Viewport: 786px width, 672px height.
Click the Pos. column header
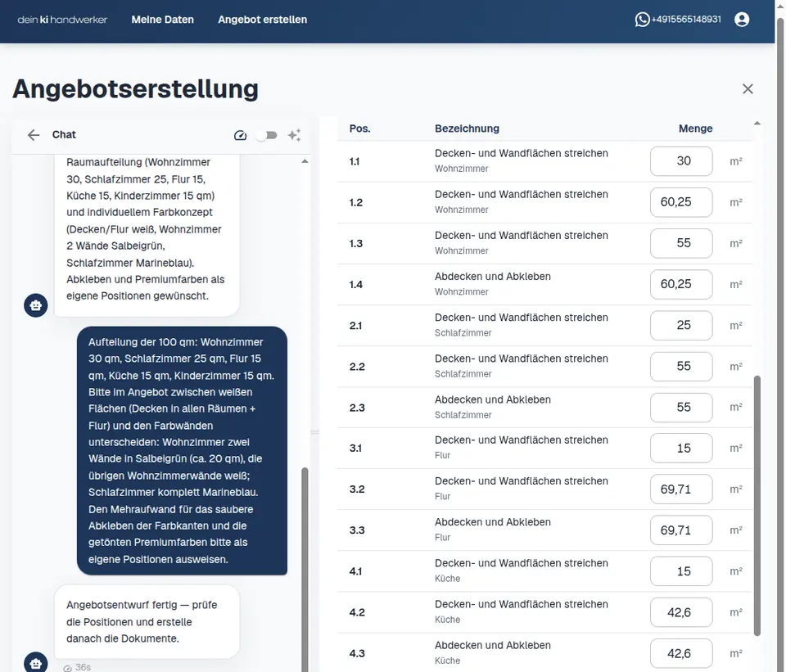360,129
